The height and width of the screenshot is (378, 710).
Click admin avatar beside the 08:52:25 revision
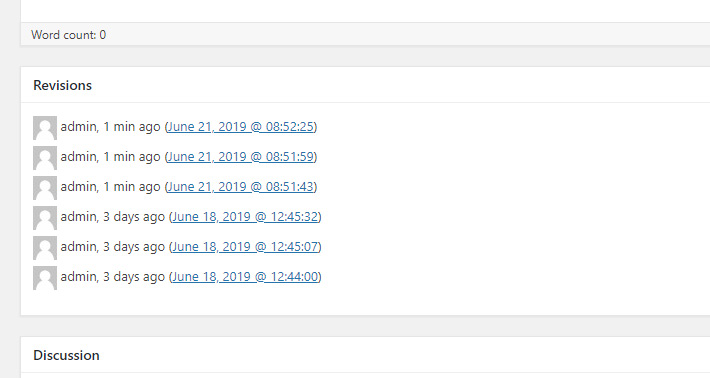pos(45,128)
